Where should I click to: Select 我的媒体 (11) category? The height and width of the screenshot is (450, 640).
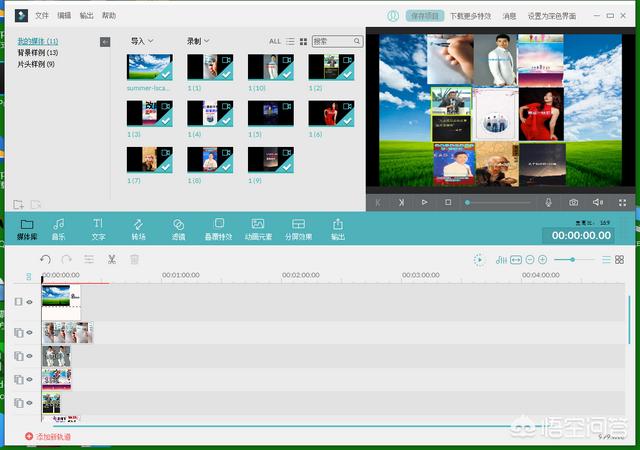pyautogui.click(x=38, y=41)
